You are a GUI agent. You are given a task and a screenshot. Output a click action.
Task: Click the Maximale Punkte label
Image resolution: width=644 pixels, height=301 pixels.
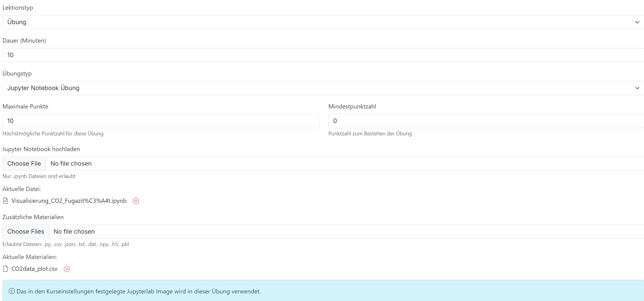[x=25, y=107]
